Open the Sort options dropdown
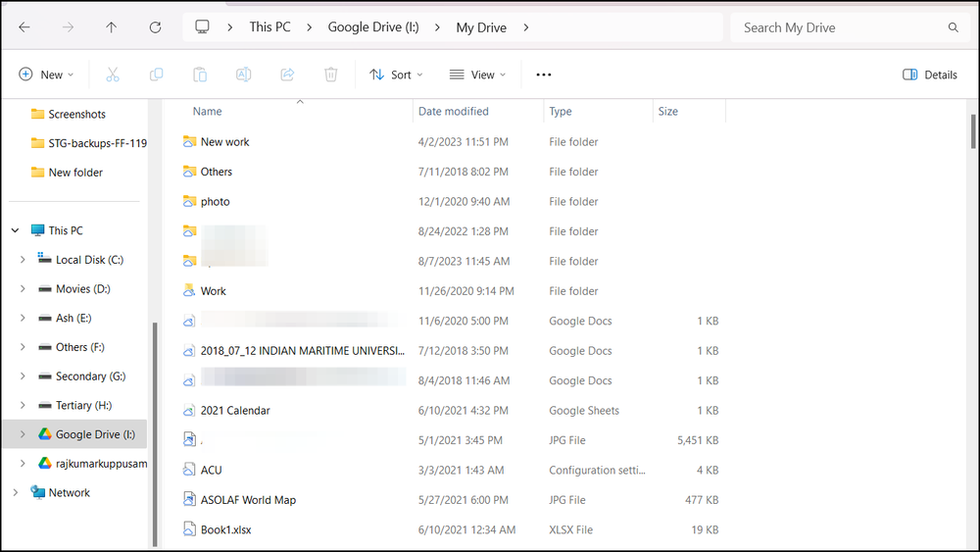The image size is (980, 552). [x=396, y=75]
